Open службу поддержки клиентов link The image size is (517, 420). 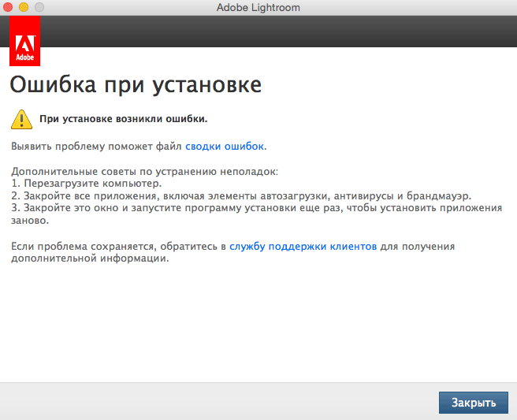click(x=303, y=247)
